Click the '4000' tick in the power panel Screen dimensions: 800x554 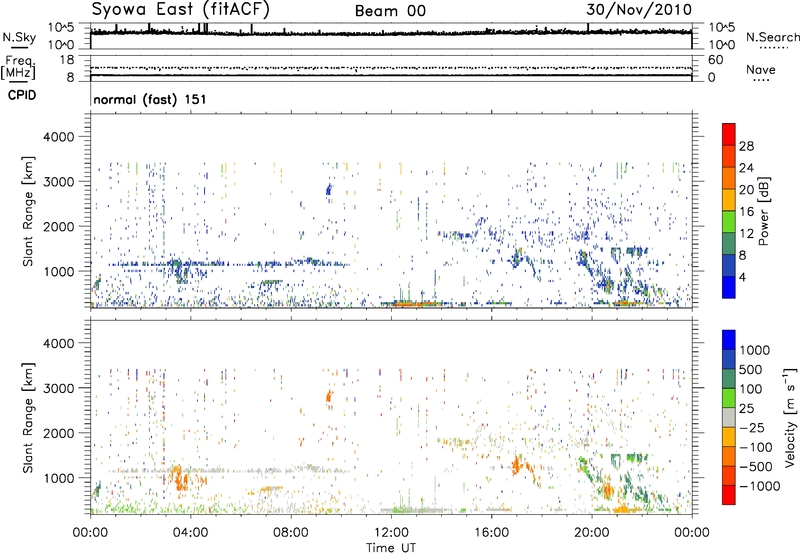58,137
